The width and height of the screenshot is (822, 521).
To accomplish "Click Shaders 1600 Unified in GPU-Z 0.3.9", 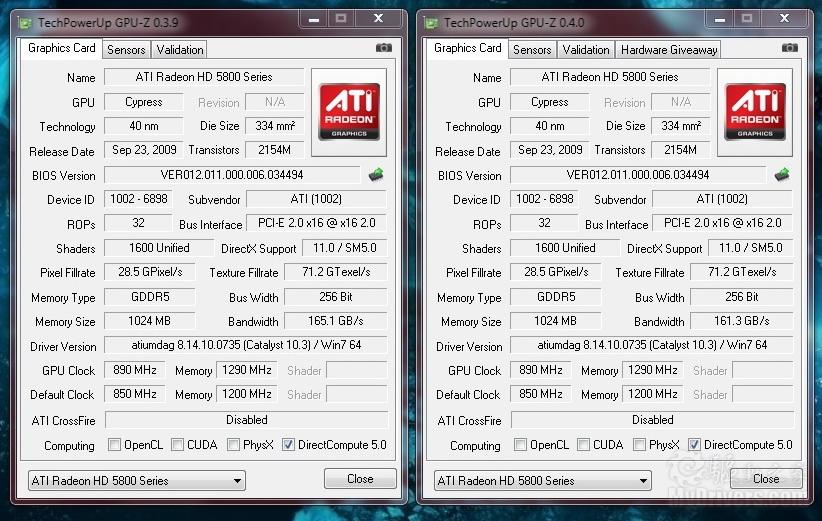I will coord(159,248).
